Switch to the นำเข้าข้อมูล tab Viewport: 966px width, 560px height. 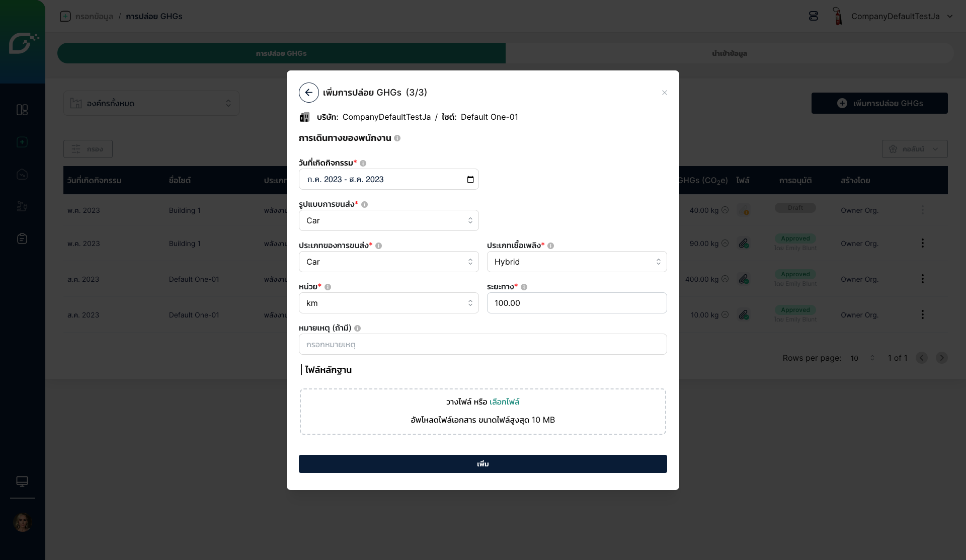coord(729,53)
